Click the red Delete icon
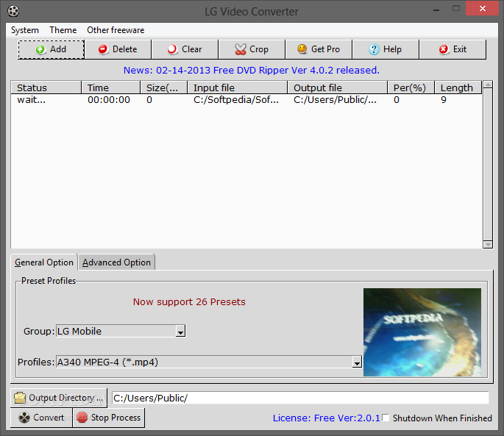The image size is (504, 436). point(103,49)
